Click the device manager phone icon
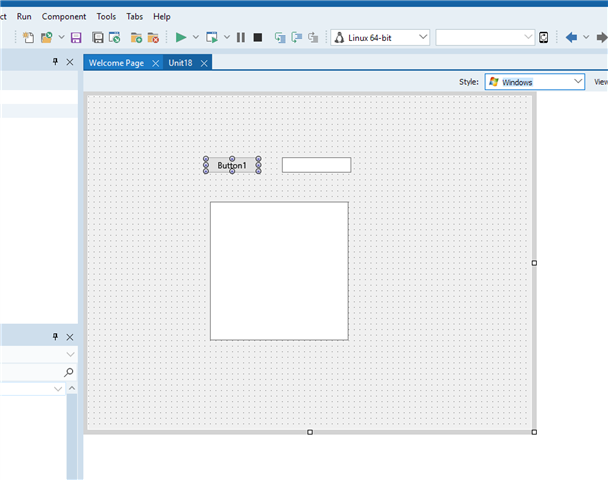The height and width of the screenshot is (480, 608). click(544, 38)
